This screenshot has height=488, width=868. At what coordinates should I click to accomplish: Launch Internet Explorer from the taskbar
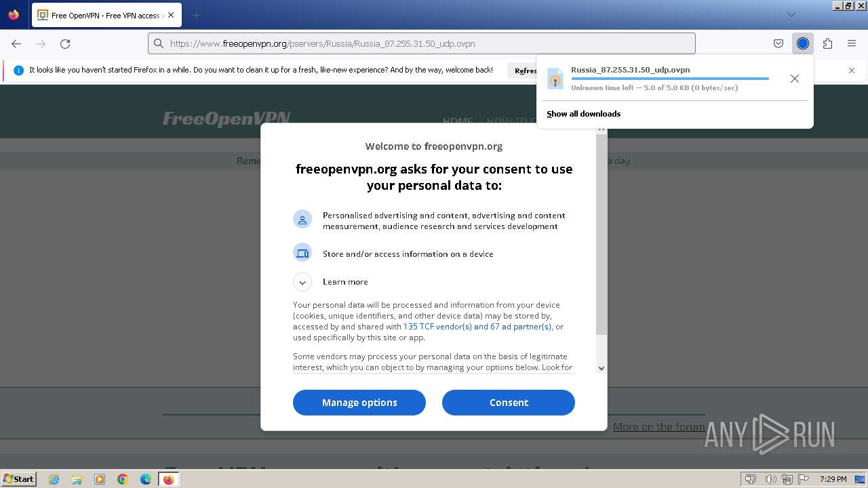click(54, 479)
